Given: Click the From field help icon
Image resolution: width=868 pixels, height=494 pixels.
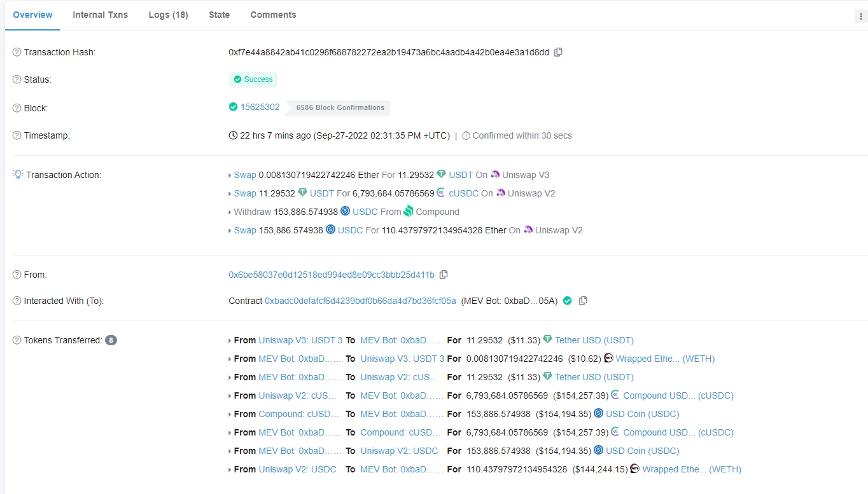Looking at the screenshot, I should tap(17, 275).
